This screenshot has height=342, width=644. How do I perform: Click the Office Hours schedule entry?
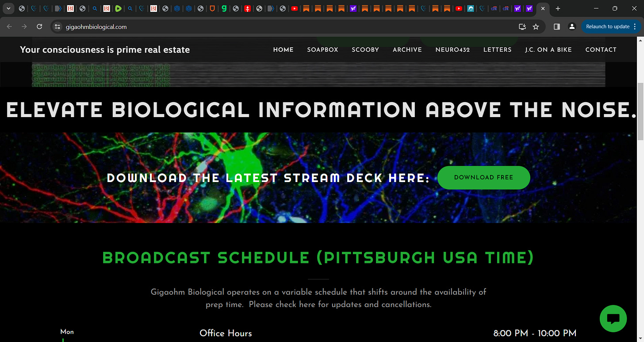tap(226, 333)
